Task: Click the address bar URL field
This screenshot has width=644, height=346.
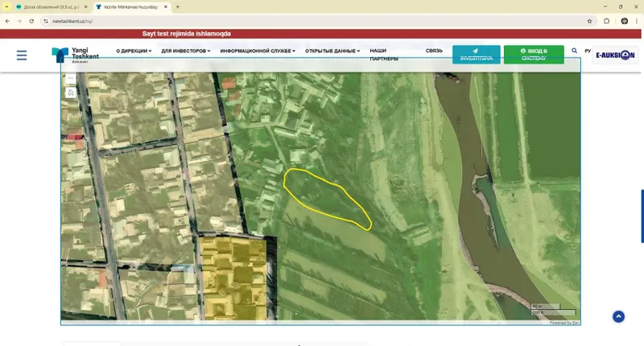Action: [316, 21]
